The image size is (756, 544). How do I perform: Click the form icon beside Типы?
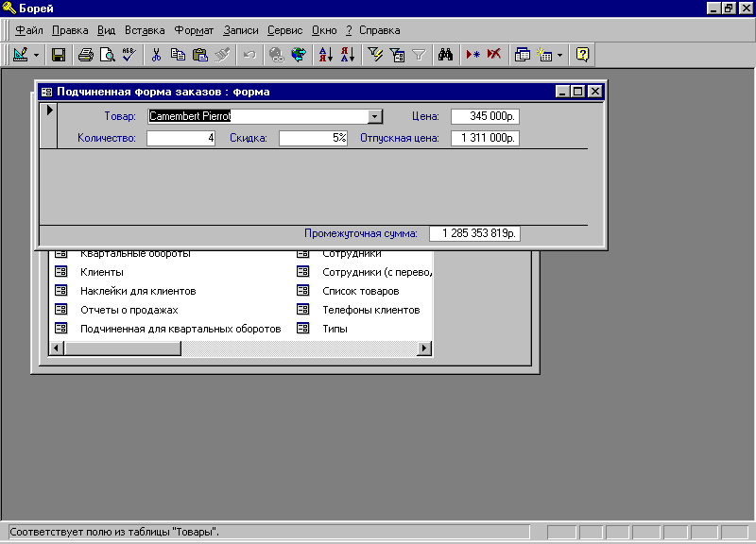click(x=302, y=328)
